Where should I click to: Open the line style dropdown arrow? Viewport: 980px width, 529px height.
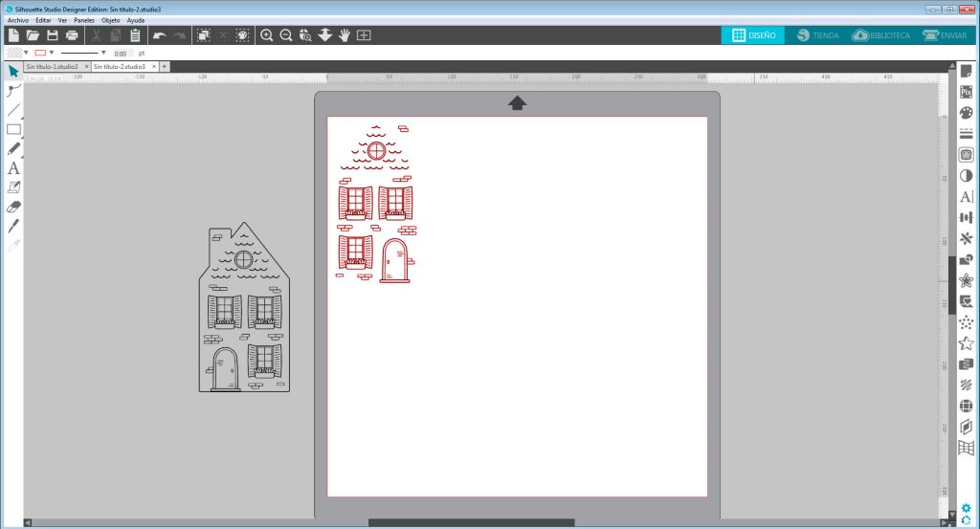tap(103, 53)
